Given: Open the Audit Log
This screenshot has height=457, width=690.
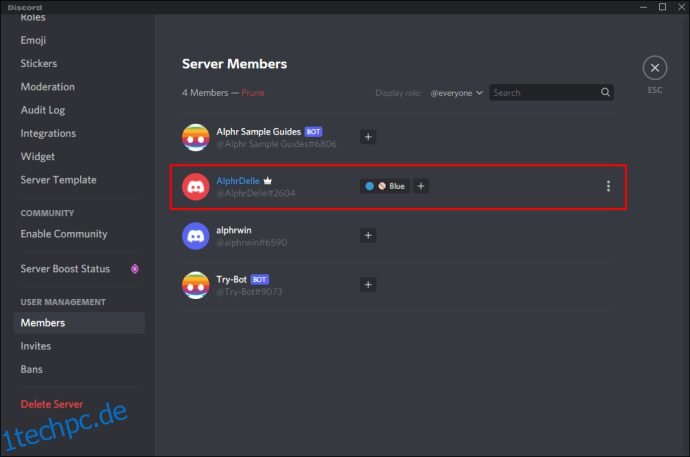Looking at the screenshot, I should pos(43,110).
